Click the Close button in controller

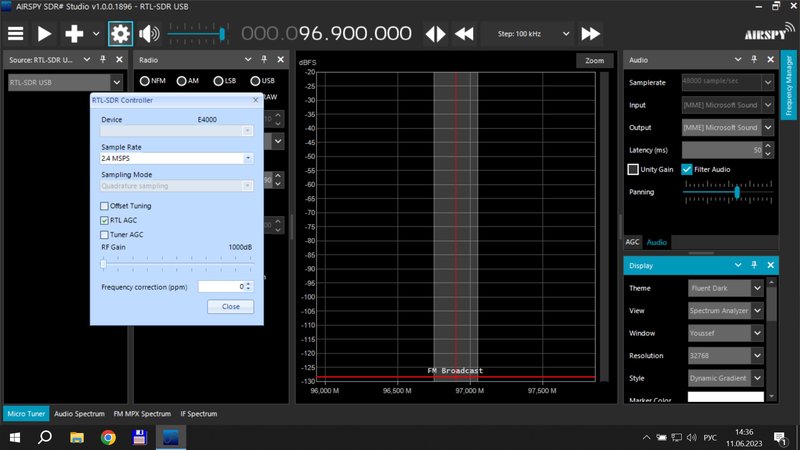[x=231, y=307]
